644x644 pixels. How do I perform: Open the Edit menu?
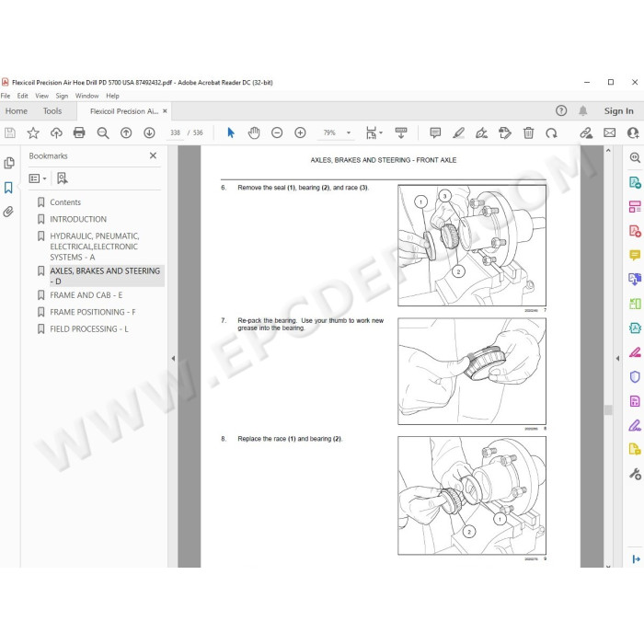click(x=23, y=96)
